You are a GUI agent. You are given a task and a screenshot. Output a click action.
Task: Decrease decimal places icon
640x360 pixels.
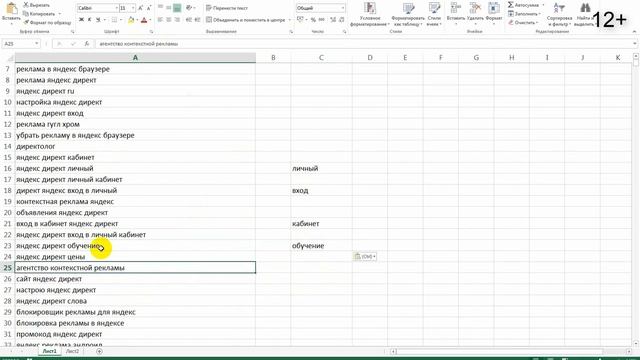pyautogui.click(x=341, y=20)
